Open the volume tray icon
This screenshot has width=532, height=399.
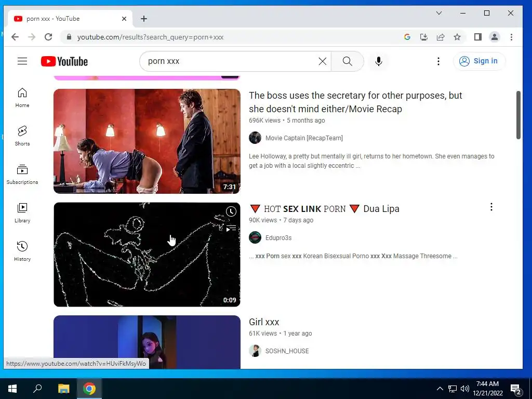coord(465,389)
